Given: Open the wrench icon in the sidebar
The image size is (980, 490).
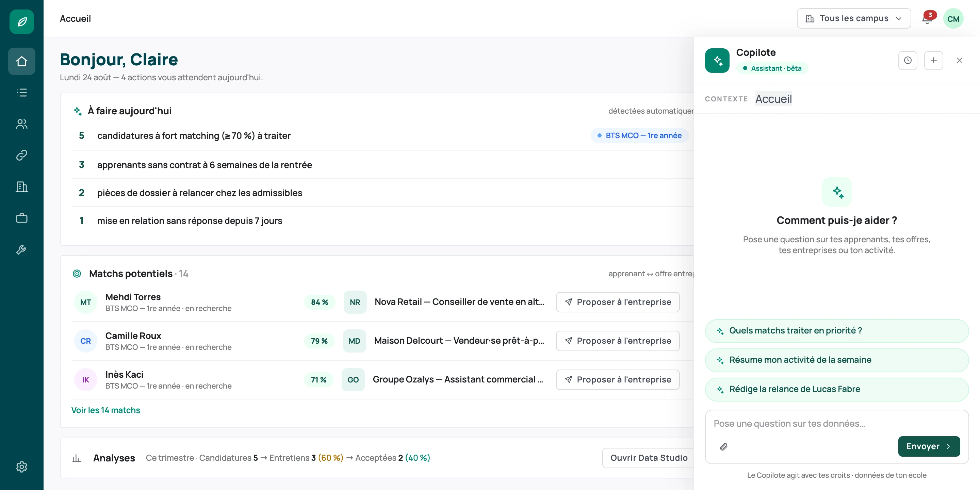Looking at the screenshot, I should [x=22, y=249].
